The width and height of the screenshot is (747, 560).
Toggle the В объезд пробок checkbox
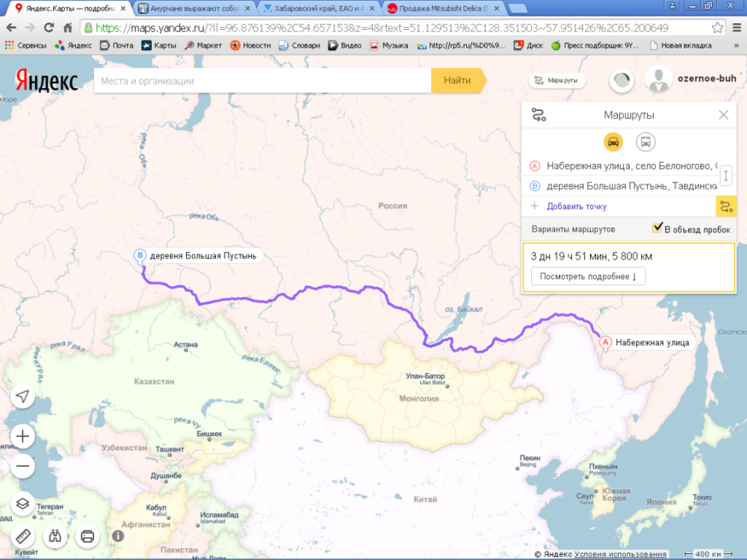tap(657, 228)
